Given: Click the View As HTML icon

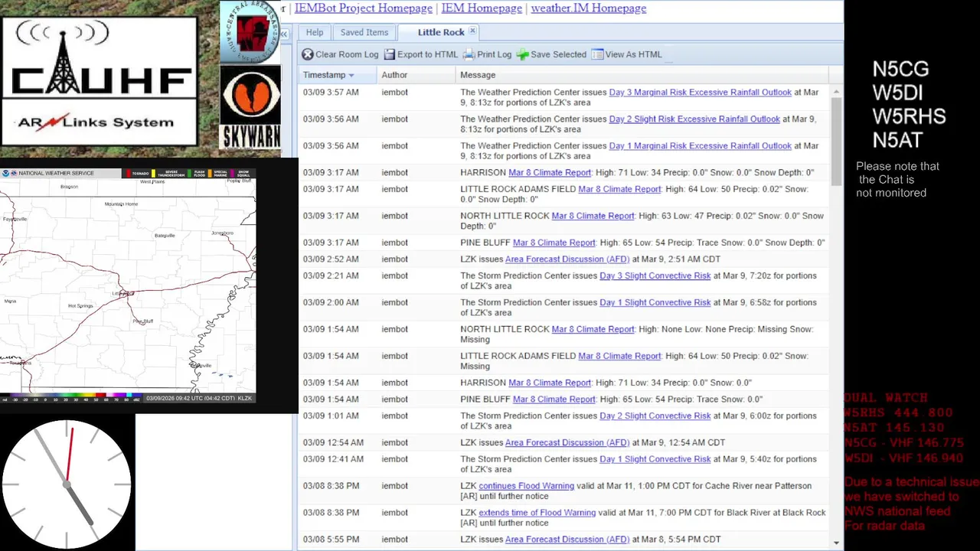Looking at the screenshot, I should [597, 54].
